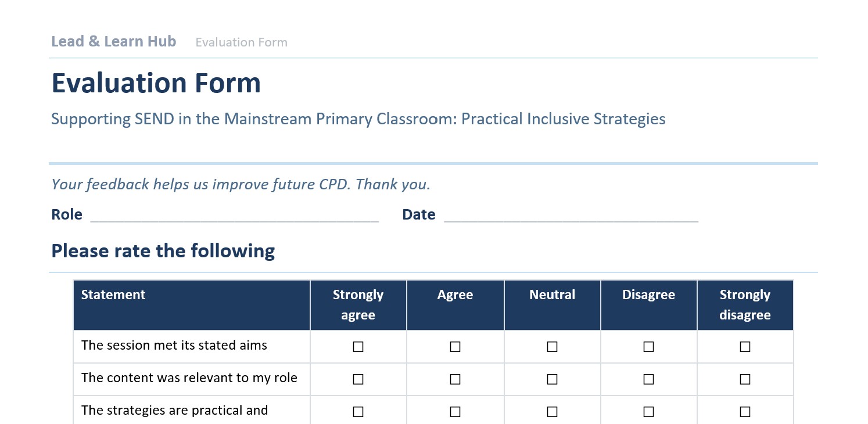Tick Agree for strategies are practical row

pos(455,412)
